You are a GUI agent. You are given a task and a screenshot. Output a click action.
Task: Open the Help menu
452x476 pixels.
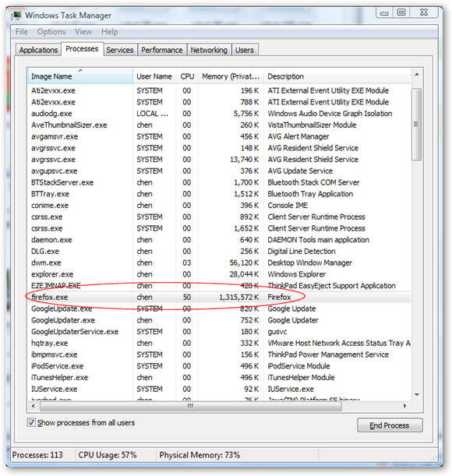(110, 32)
